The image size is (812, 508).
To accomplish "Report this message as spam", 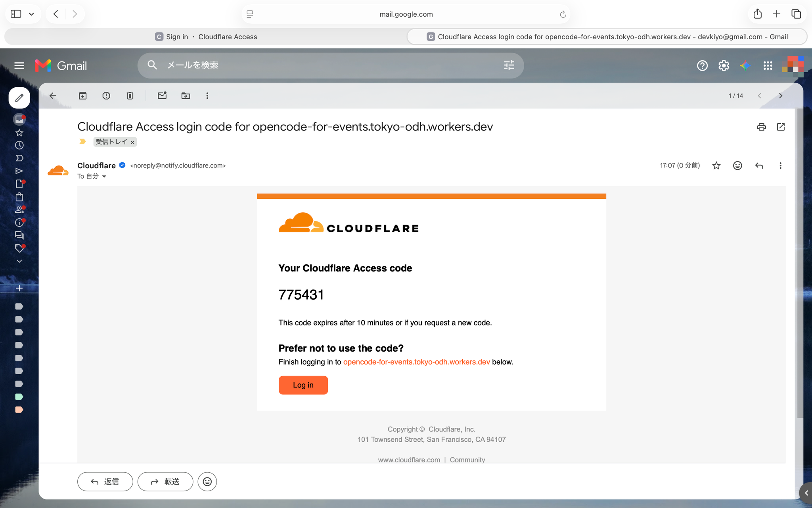I will [x=106, y=96].
